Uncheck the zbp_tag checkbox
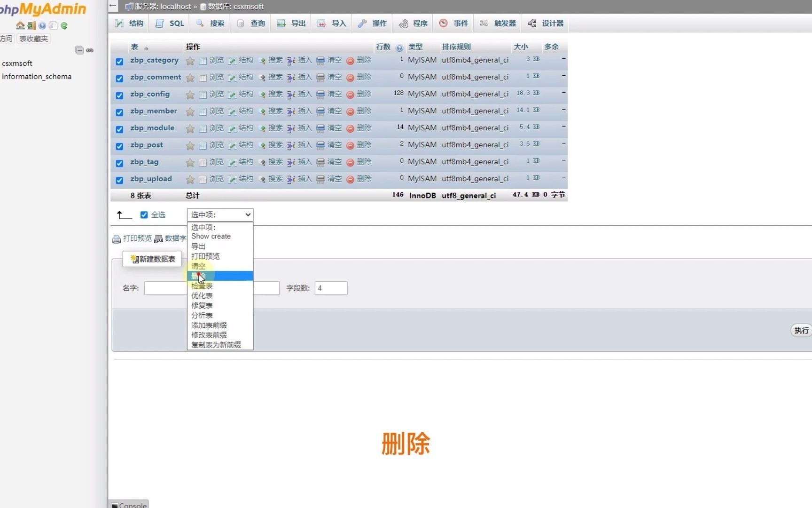The image size is (812, 508). (119, 163)
